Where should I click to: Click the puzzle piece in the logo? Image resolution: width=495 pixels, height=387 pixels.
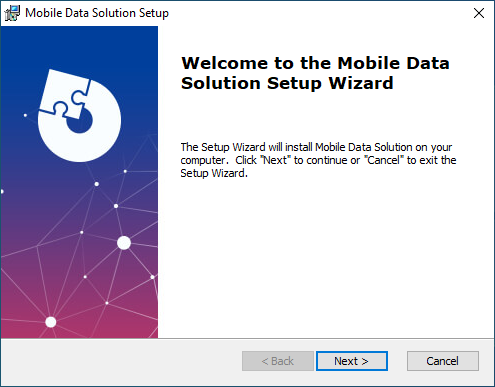click(x=65, y=94)
